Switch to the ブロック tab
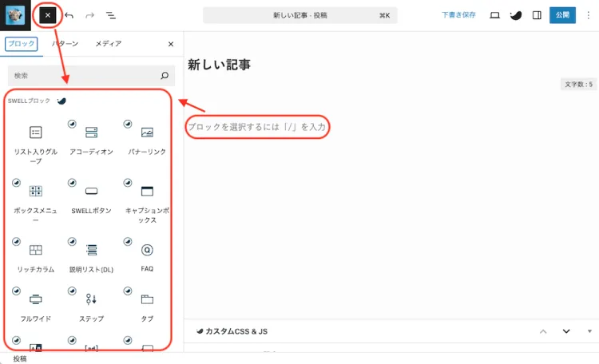The height and width of the screenshot is (364, 599). [22, 44]
